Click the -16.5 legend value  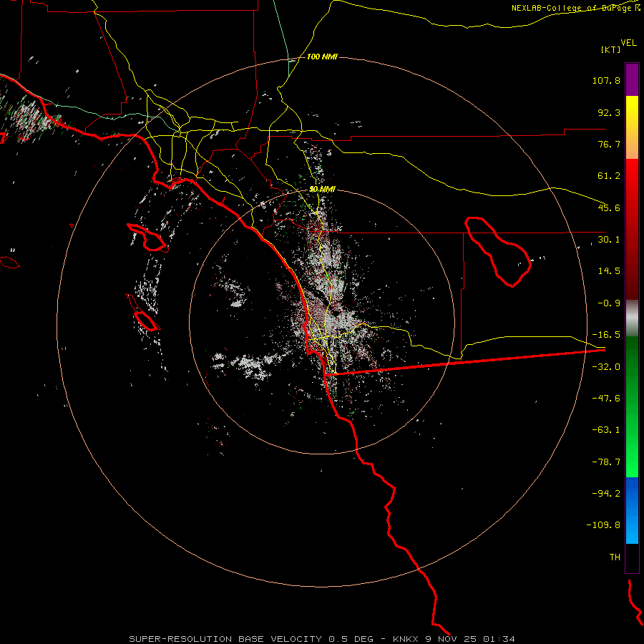[606, 335]
